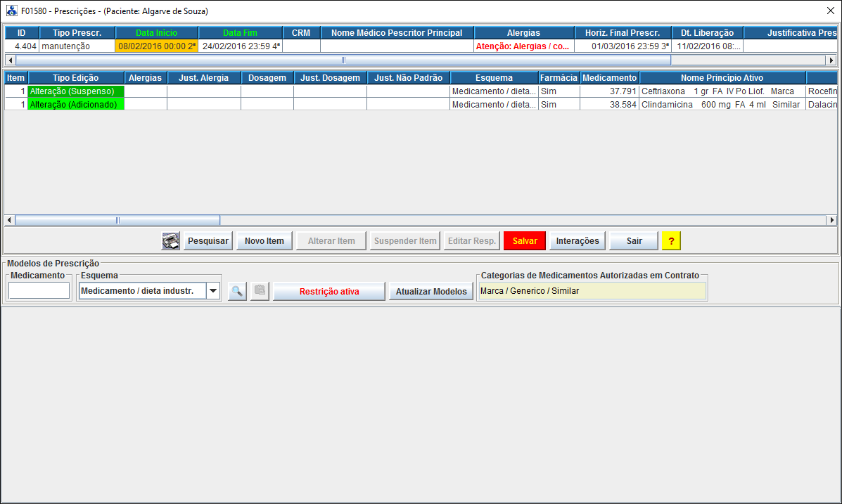
Task: Click the CRM column header
Action: click(x=301, y=33)
